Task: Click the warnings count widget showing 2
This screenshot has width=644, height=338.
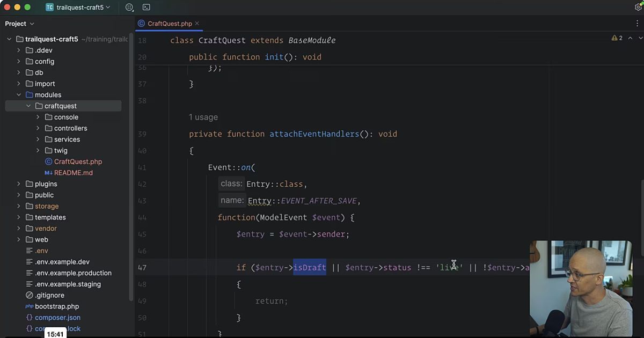Action: pos(616,38)
